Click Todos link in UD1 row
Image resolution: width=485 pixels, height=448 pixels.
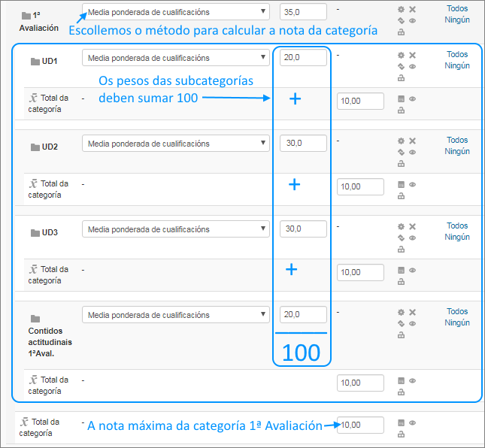pyautogui.click(x=457, y=54)
